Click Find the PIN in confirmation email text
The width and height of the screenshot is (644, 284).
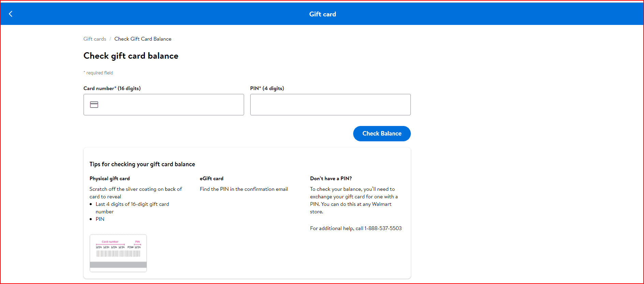tap(244, 189)
